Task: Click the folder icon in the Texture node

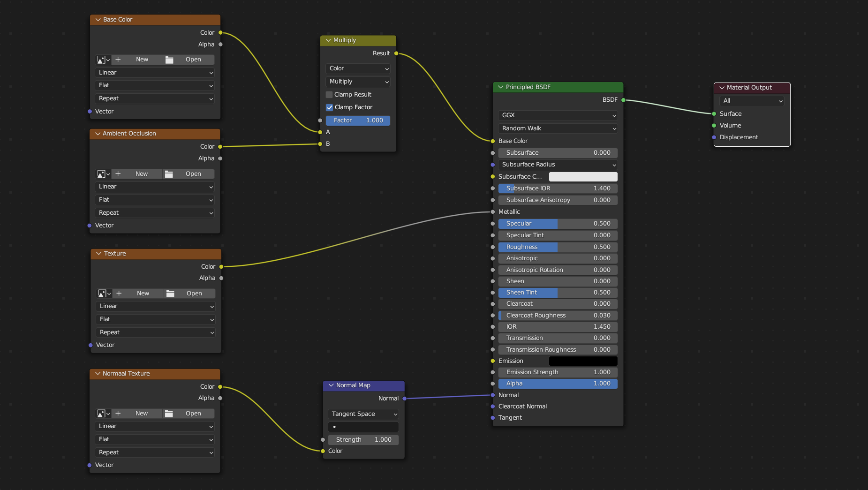Action: 170,293
